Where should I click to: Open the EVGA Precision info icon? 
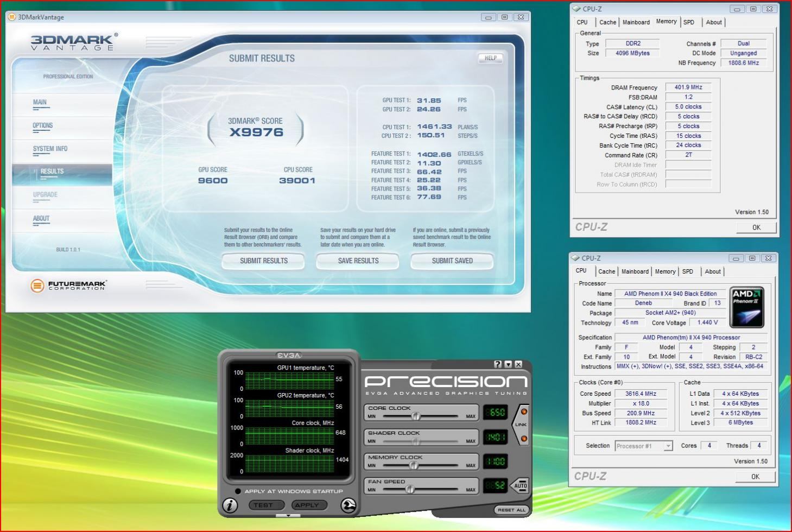[x=230, y=505]
